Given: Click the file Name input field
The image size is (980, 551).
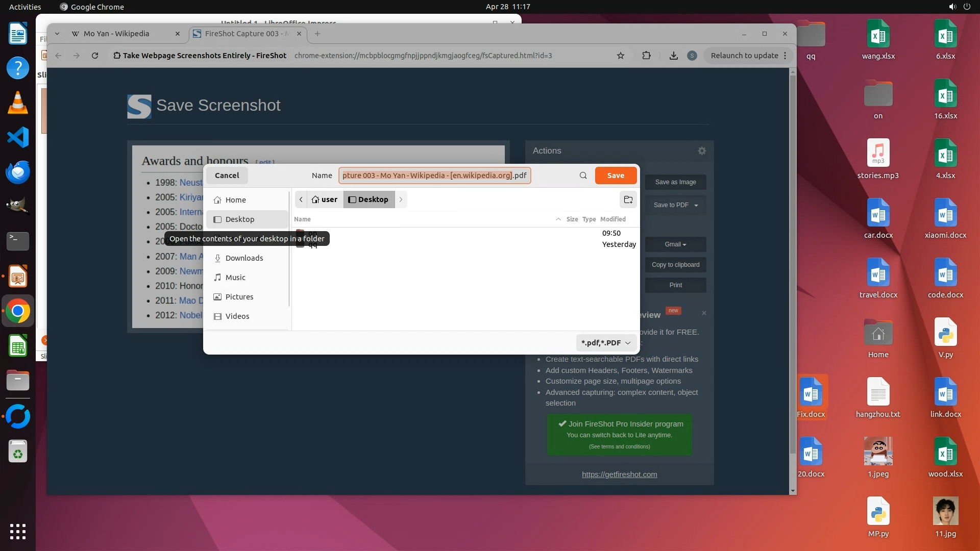Looking at the screenshot, I should point(434,176).
